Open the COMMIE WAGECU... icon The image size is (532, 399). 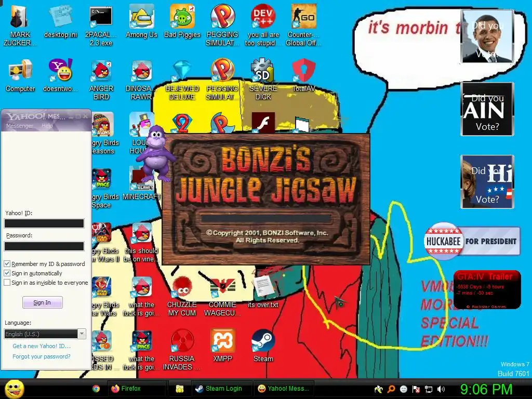(222, 296)
